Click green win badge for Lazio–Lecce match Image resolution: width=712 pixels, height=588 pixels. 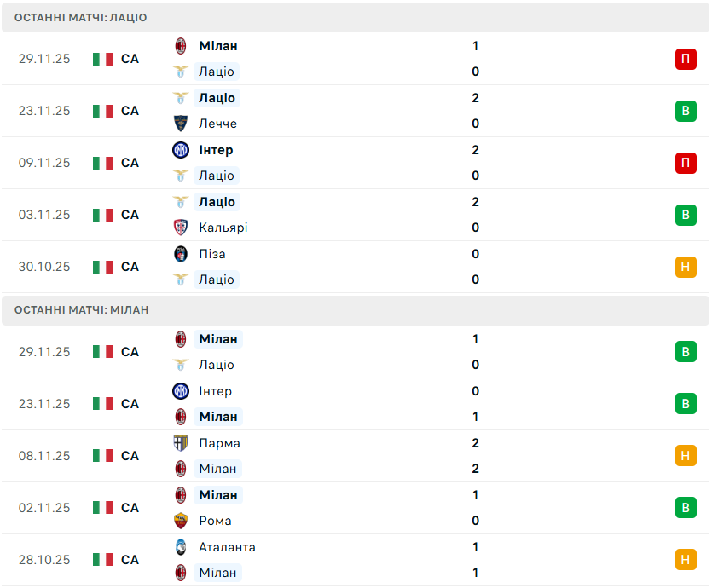(686, 111)
